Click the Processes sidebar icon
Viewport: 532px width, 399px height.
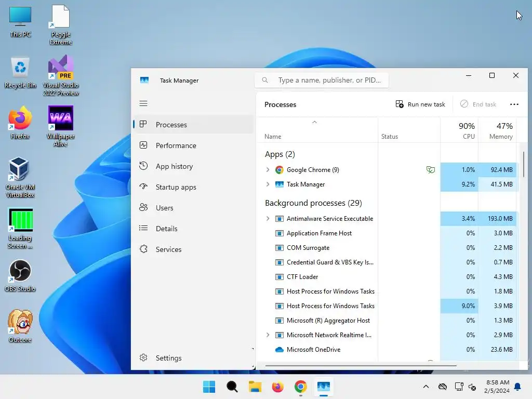coord(143,124)
